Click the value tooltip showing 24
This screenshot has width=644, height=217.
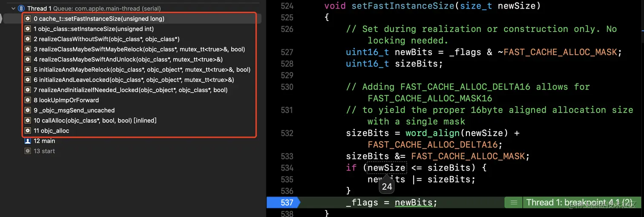(x=387, y=186)
